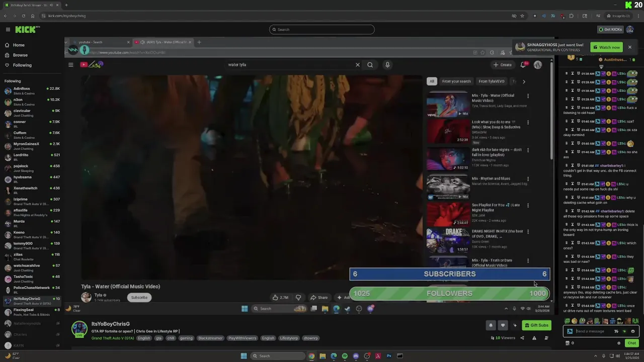Open the emote picker in chat box
644x362 pixels.
pyautogui.click(x=632, y=331)
